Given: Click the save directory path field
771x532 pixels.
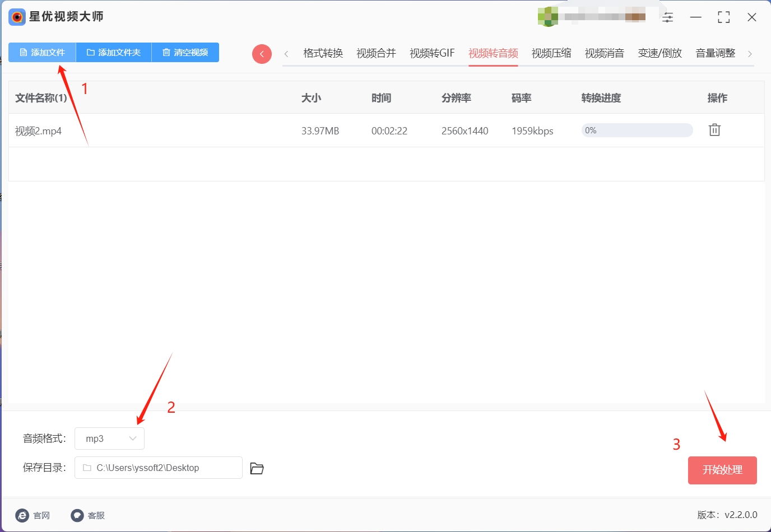Looking at the screenshot, I should coord(159,468).
